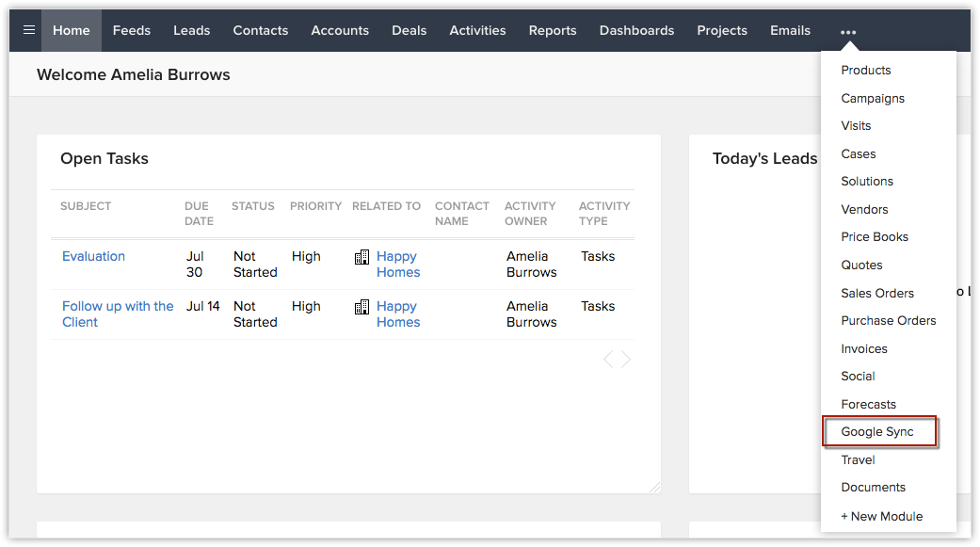Viewport: 980px width, 547px height.
Task: Go to the next page of Open Tasks
Action: coord(626,359)
